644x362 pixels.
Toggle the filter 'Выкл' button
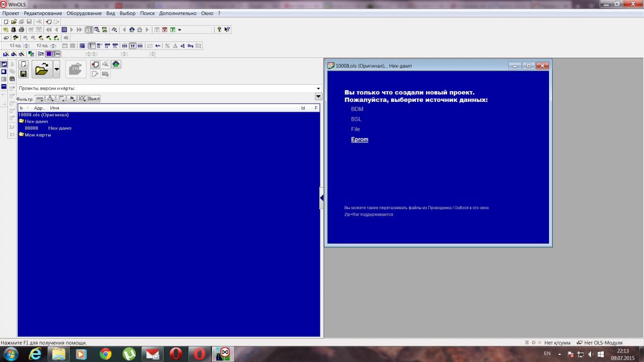click(94, 99)
